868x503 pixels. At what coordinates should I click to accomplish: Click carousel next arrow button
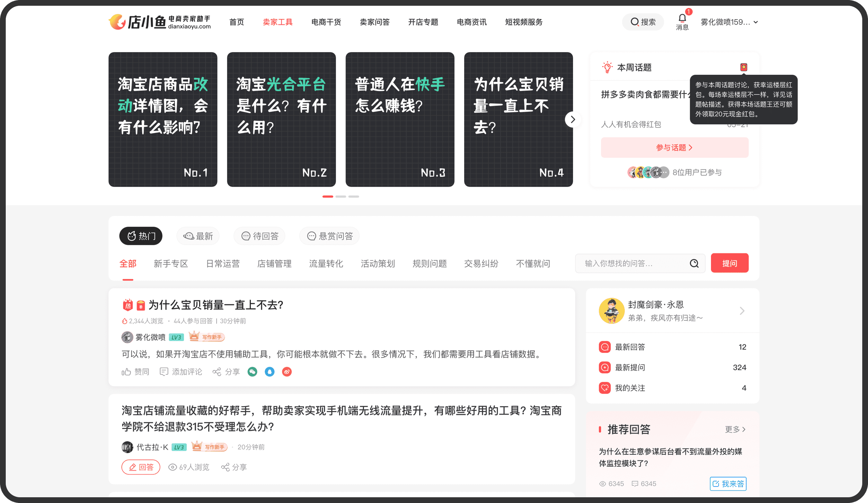[x=573, y=119]
